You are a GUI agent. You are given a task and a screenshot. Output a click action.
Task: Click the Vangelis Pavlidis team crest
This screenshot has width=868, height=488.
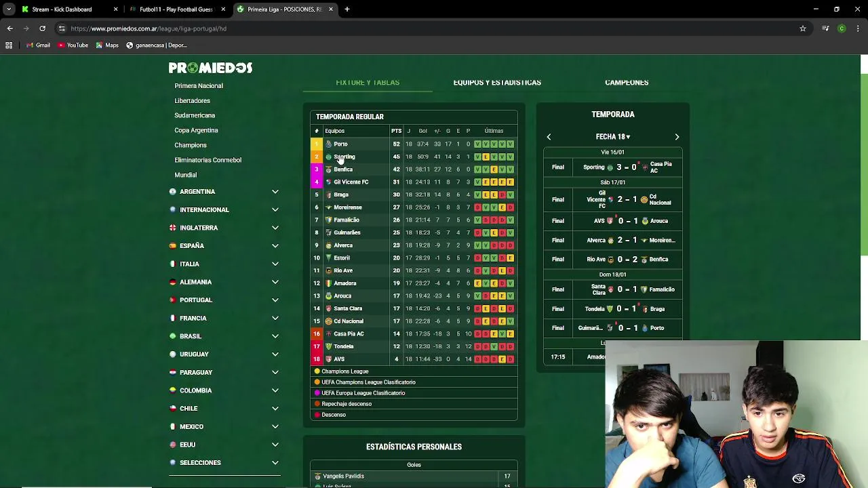[x=317, y=476]
